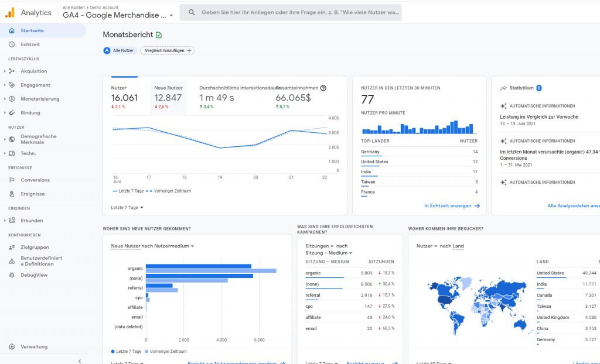Image resolution: width=600 pixels, height=364 pixels.
Task: Click the Monatsbericht green verified icon
Action: (159, 35)
